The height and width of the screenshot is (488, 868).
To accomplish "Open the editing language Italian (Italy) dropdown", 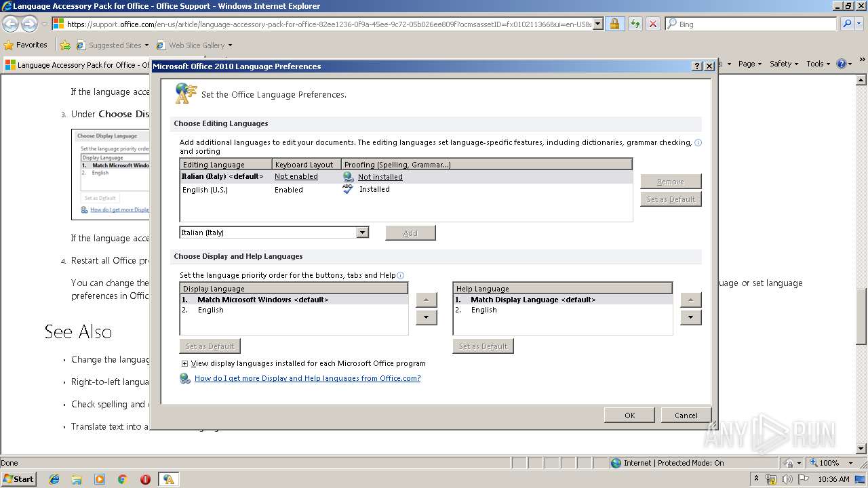I will (363, 232).
